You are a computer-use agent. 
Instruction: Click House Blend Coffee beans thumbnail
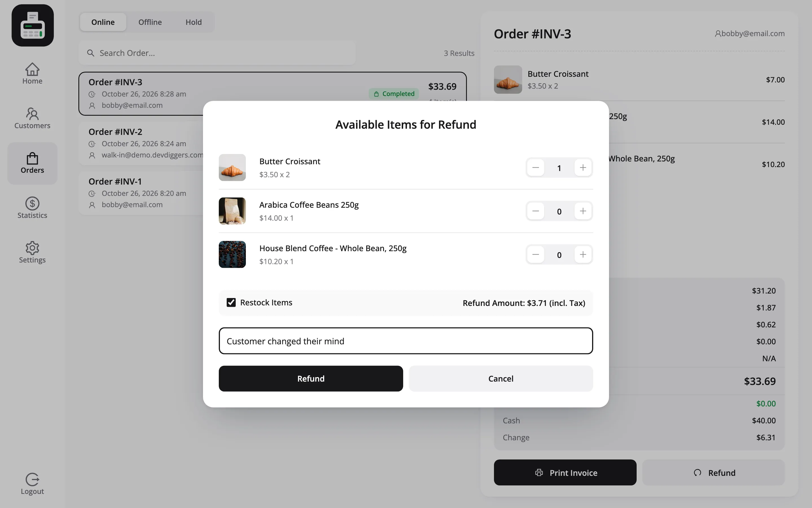point(232,254)
